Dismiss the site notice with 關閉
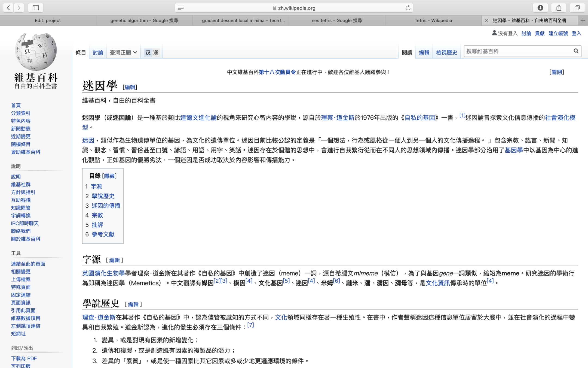This screenshot has width=588, height=368. (x=557, y=72)
